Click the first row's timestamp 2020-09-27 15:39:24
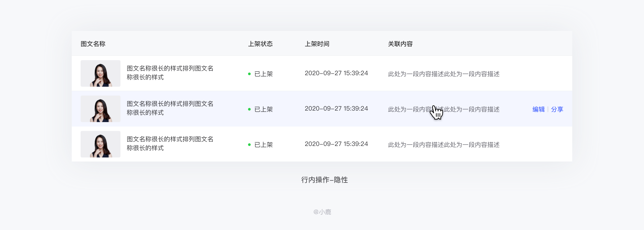Image resolution: width=644 pixels, height=230 pixels. [x=336, y=73]
